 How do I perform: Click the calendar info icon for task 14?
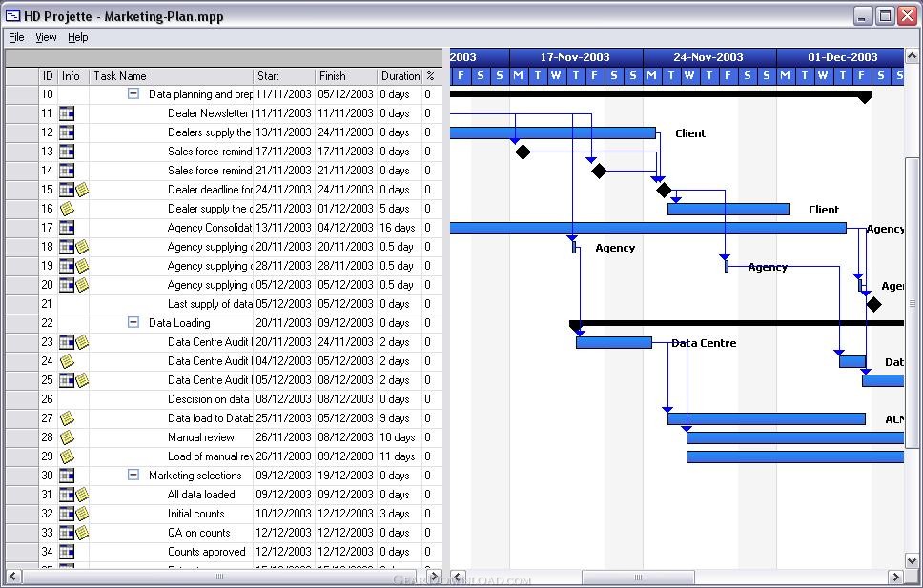point(67,171)
